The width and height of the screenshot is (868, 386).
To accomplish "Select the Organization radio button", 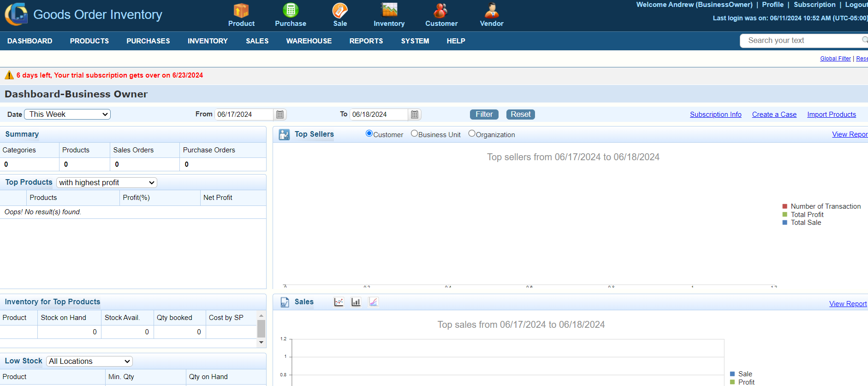I will point(471,133).
